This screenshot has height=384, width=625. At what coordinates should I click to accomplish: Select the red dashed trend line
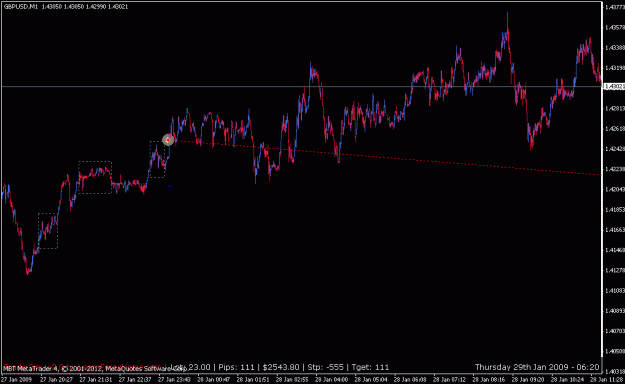click(385, 158)
